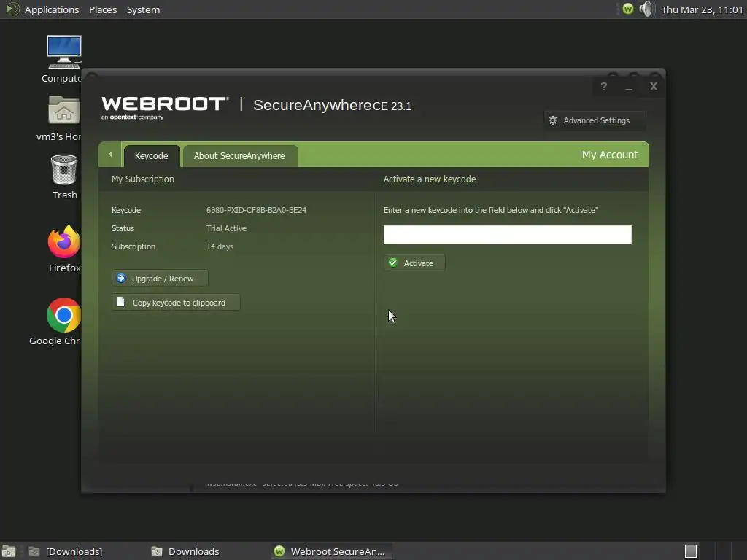
Task: Open the Places menu
Action: [x=103, y=9]
